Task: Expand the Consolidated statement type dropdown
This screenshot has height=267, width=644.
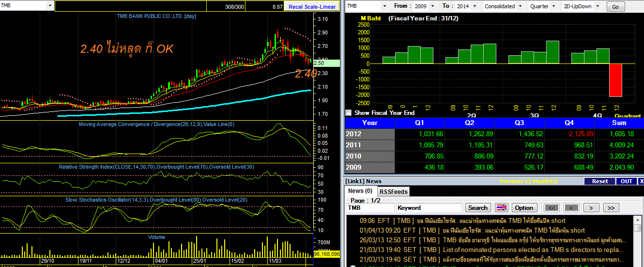Action: point(520,6)
